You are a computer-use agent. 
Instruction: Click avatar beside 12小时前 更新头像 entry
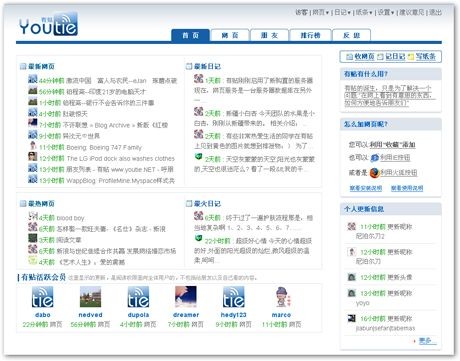pos(351,277)
